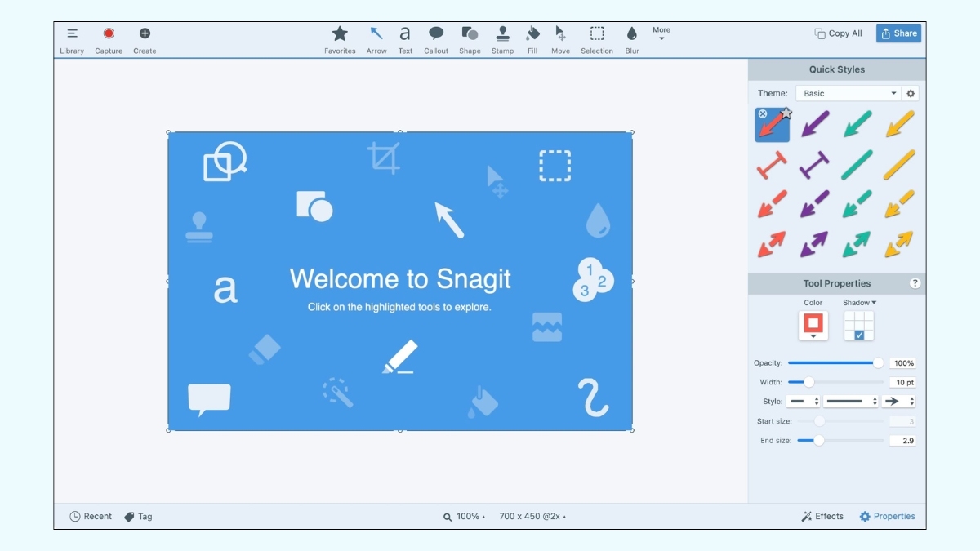The width and height of the screenshot is (980, 551).
Task: Choose the yellow plain line quick style
Action: coord(899,165)
